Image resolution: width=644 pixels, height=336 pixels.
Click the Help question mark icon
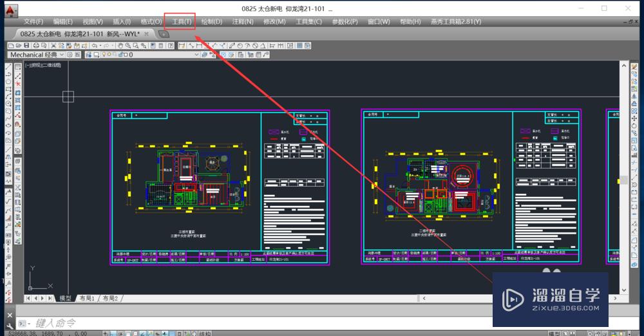171,46
